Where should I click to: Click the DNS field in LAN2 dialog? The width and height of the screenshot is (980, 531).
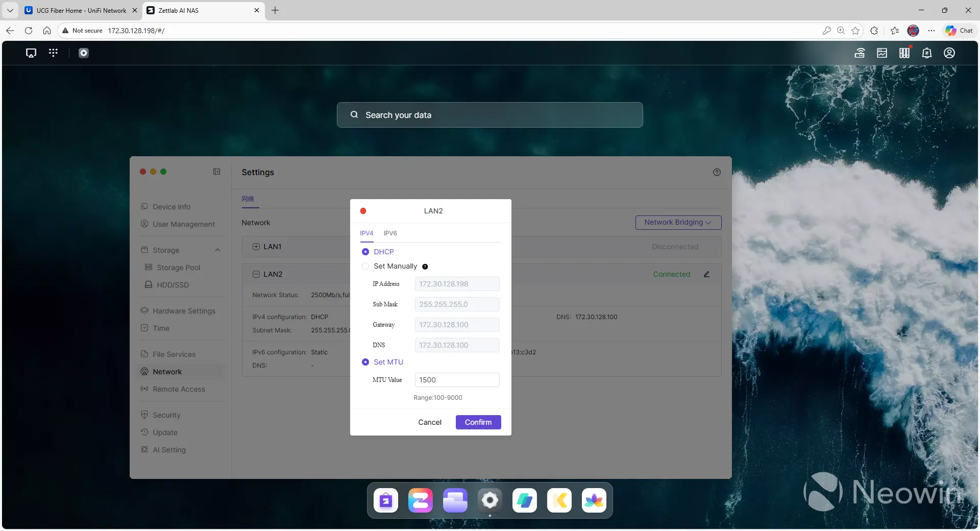457,345
